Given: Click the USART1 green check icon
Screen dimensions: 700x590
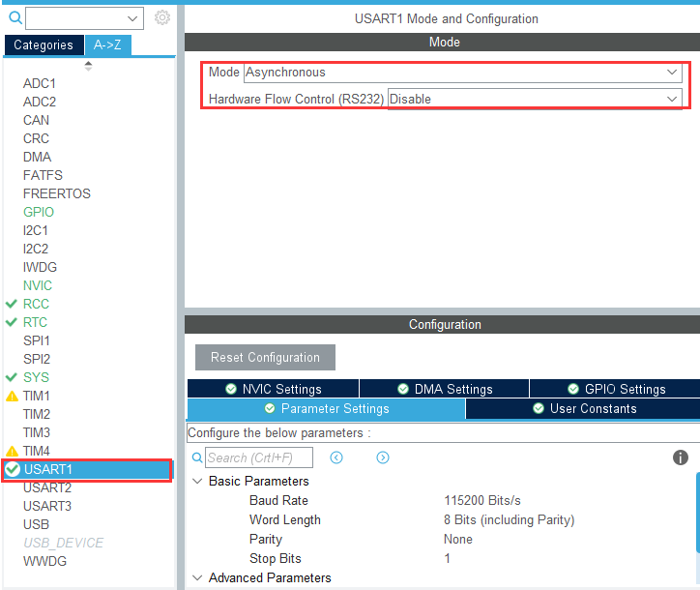Looking at the screenshot, I should 13,469.
